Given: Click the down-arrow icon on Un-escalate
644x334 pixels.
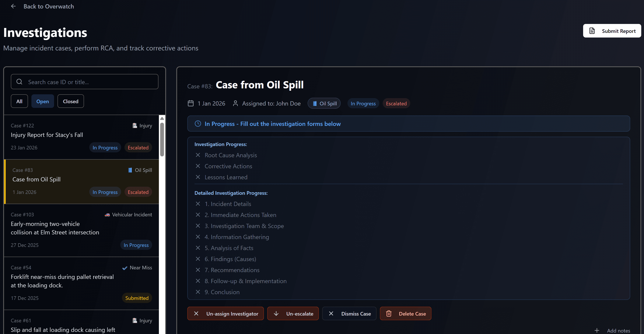Looking at the screenshot, I should [276, 313].
